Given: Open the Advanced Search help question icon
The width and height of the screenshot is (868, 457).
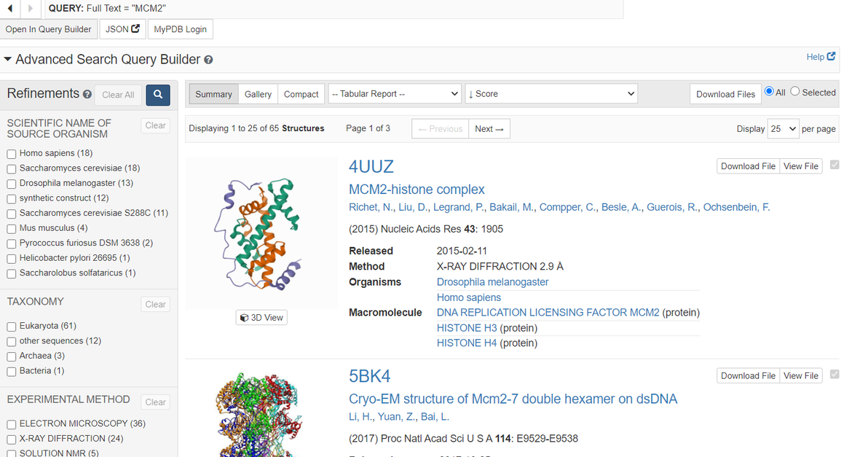Looking at the screenshot, I should [x=209, y=60].
